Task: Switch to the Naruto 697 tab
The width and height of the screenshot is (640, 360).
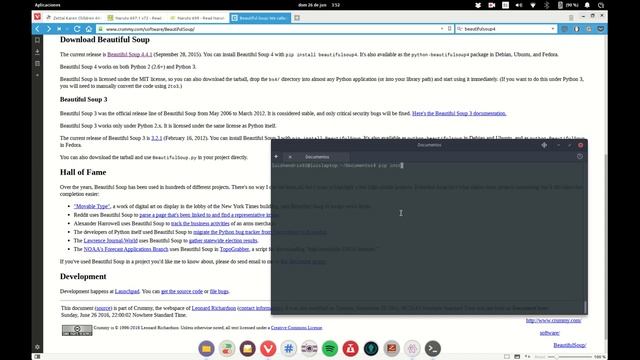Action: coord(135,18)
